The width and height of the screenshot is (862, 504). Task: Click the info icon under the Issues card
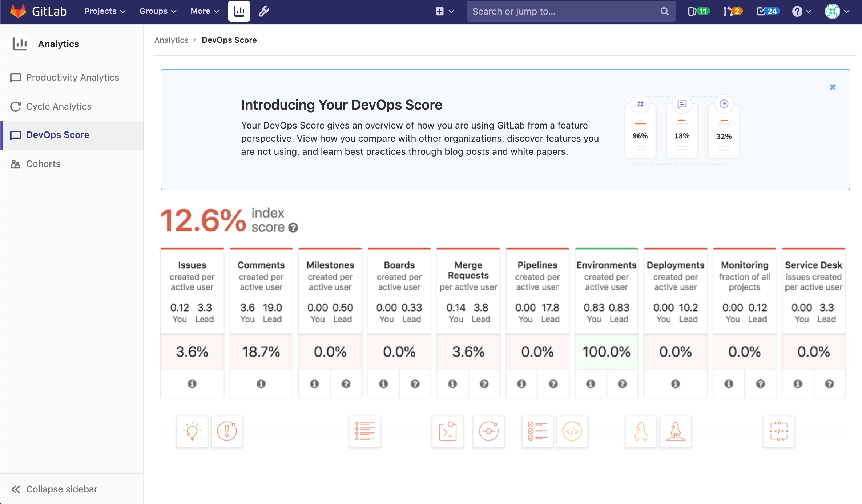click(x=192, y=384)
